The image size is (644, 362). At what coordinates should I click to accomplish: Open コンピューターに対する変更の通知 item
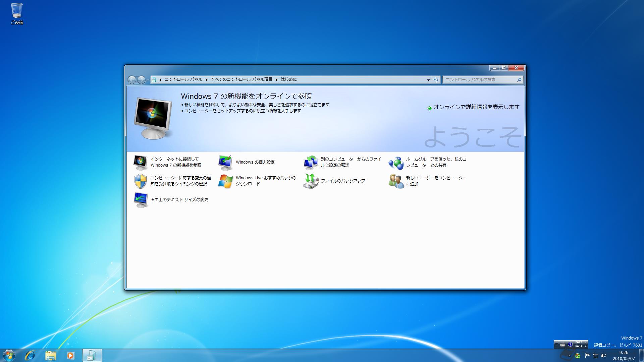pyautogui.click(x=180, y=181)
